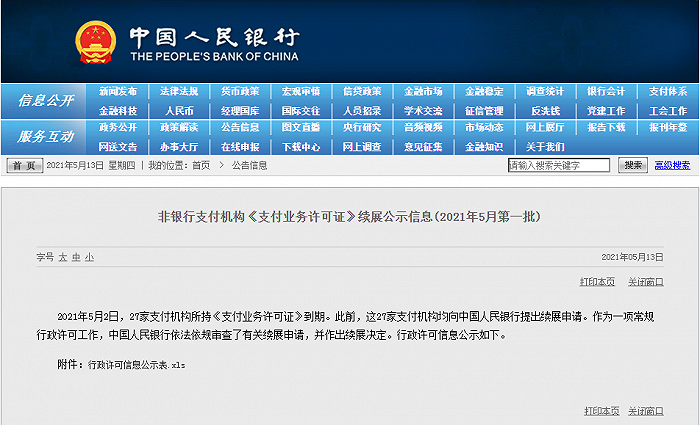Open 支付体系 menu item
This screenshot has width=700, height=425.
tap(668, 92)
